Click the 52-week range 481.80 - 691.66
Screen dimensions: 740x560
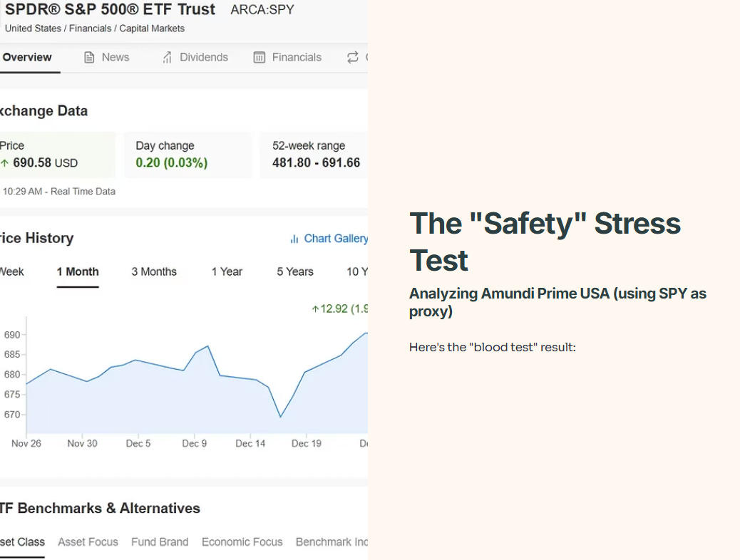(317, 162)
